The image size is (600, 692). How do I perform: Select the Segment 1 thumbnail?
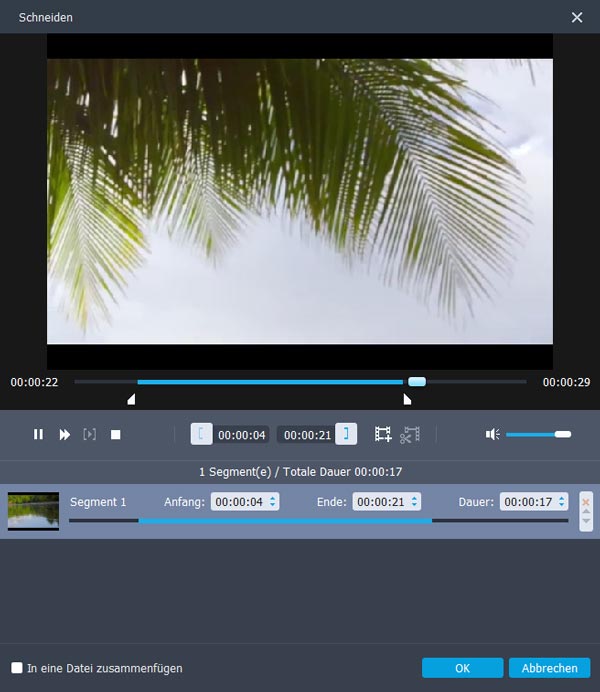[33, 511]
